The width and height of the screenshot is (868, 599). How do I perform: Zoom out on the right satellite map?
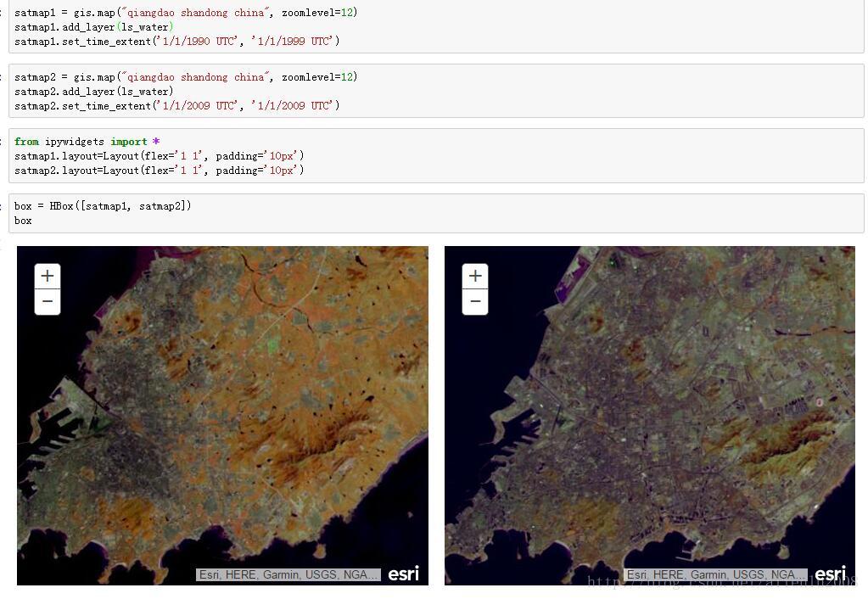(475, 302)
